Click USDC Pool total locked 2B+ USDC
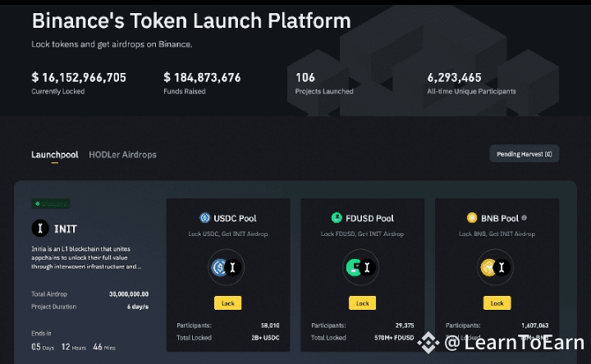Viewport: 591px width, 364px height. pos(265,338)
